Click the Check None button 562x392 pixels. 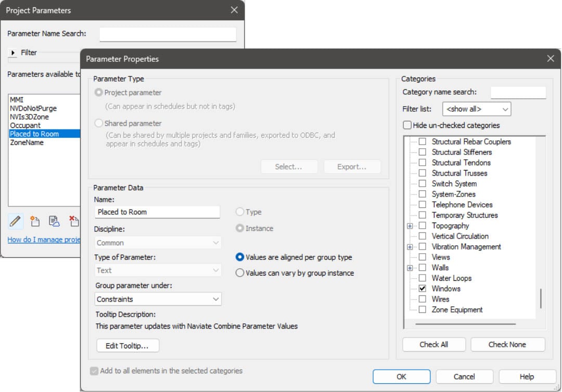507,344
